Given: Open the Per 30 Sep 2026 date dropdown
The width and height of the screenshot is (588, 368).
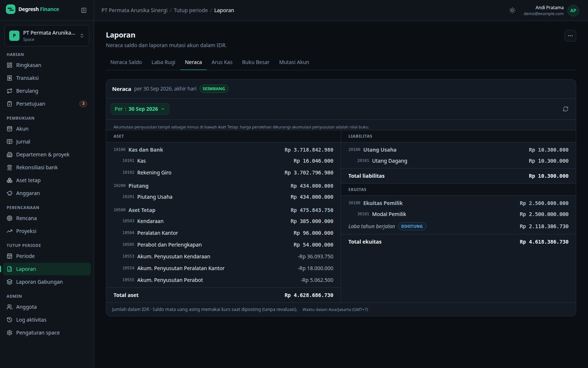Looking at the screenshot, I should [x=140, y=109].
